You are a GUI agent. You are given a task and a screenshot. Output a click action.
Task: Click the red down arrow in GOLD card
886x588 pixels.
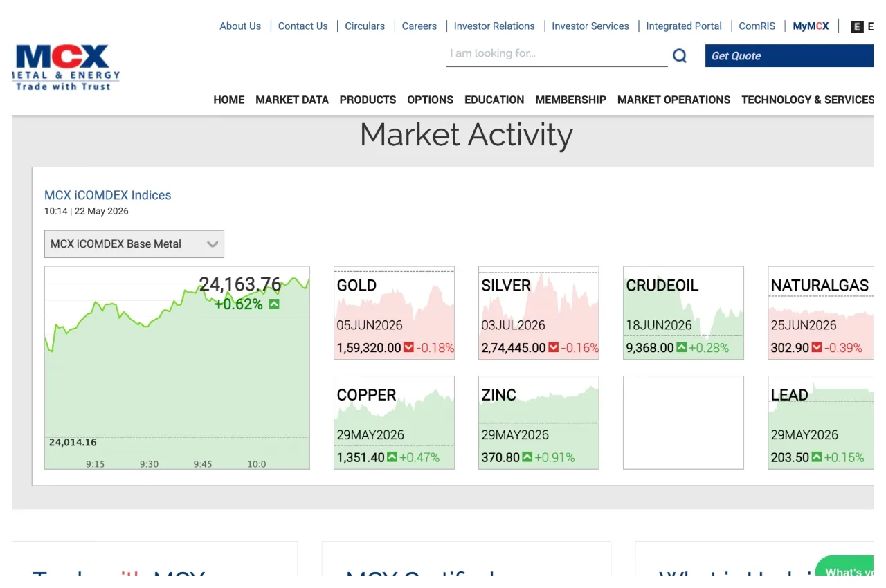coord(408,347)
